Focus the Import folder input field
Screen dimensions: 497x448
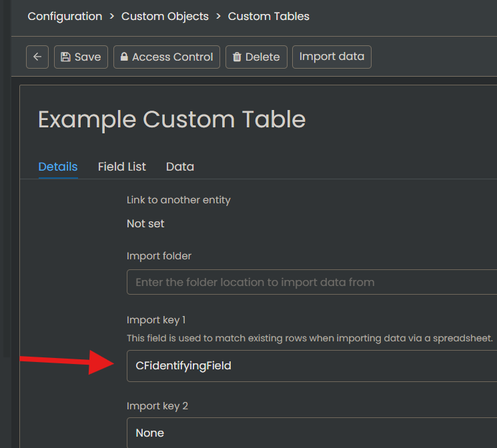(x=312, y=282)
